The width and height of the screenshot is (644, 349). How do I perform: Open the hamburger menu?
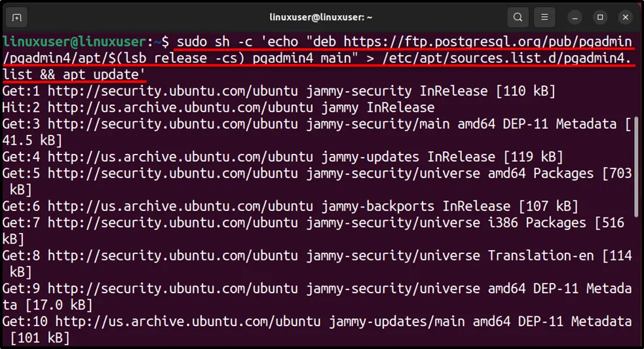tap(544, 17)
